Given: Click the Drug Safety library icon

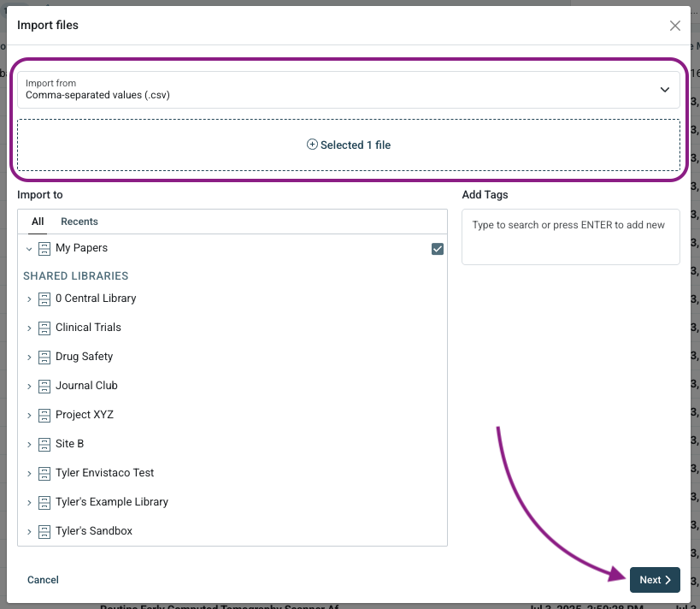Looking at the screenshot, I should (44, 358).
